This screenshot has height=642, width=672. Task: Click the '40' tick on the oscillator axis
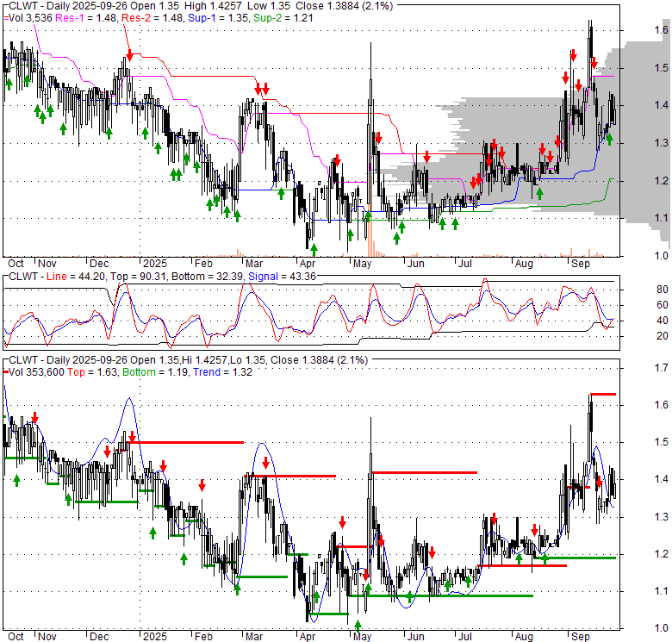click(663, 321)
